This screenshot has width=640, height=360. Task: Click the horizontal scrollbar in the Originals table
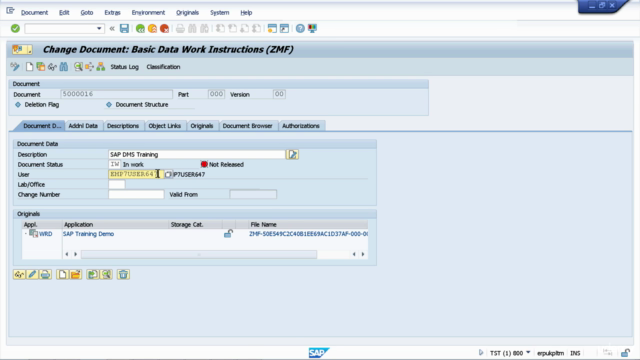[x=199, y=254]
